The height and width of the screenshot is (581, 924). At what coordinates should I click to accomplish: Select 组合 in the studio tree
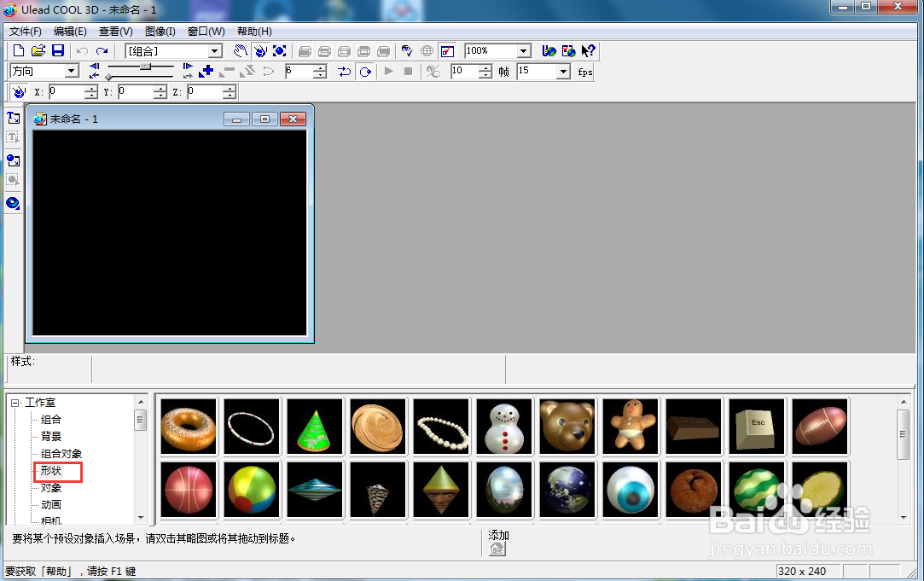click(51, 420)
